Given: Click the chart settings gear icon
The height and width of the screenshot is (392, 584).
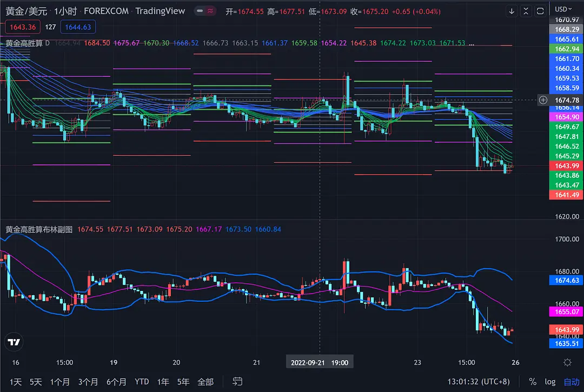Looking at the screenshot, I should [567, 362].
